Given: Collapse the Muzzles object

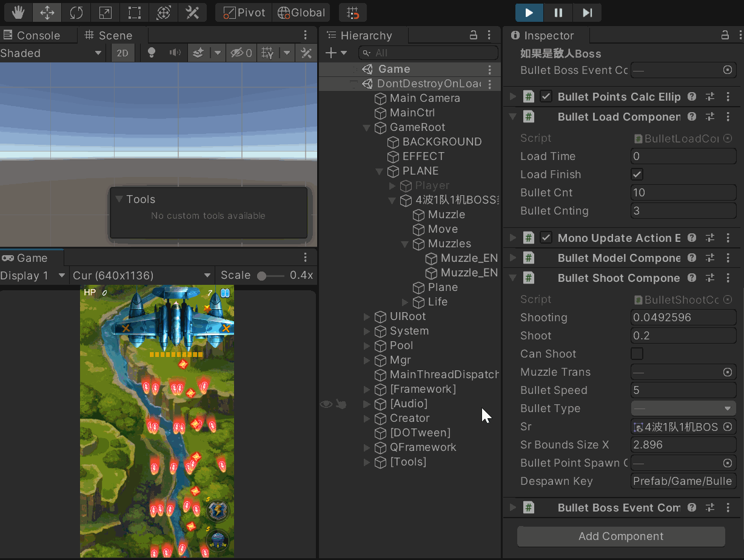Looking at the screenshot, I should coord(404,244).
